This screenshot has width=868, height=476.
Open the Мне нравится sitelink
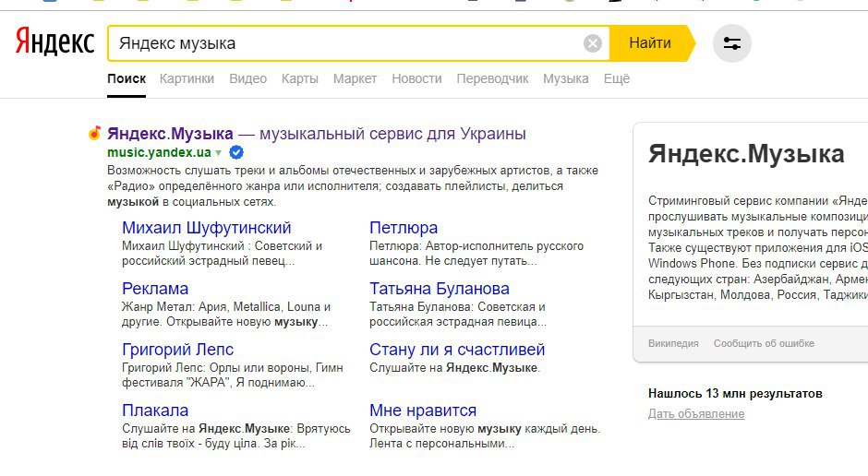(x=423, y=411)
